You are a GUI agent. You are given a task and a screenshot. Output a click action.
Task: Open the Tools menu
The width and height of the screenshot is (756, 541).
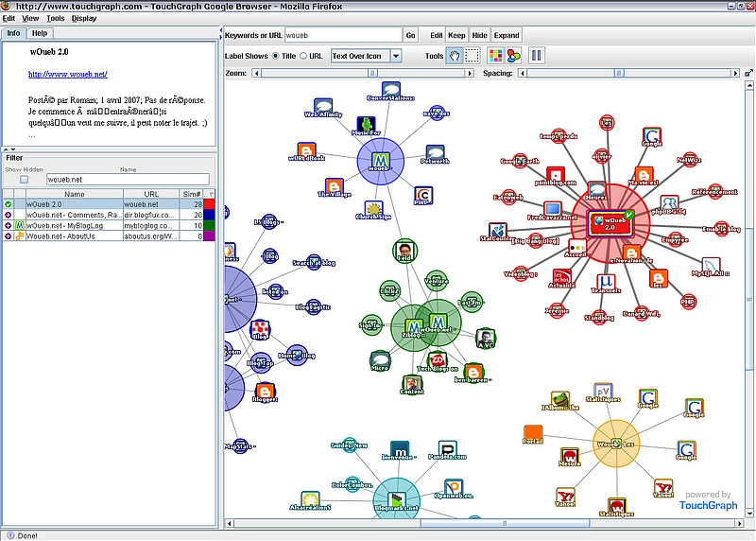[x=56, y=18]
